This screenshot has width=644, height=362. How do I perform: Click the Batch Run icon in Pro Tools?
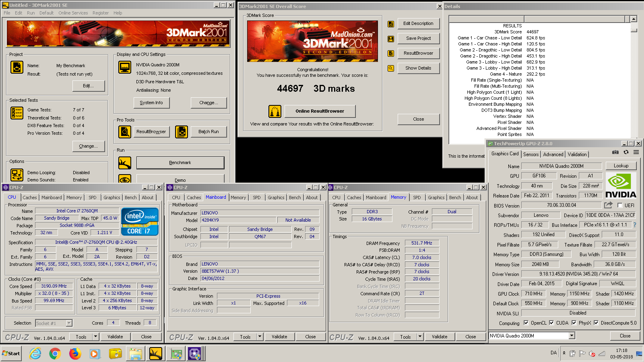click(182, 132)
